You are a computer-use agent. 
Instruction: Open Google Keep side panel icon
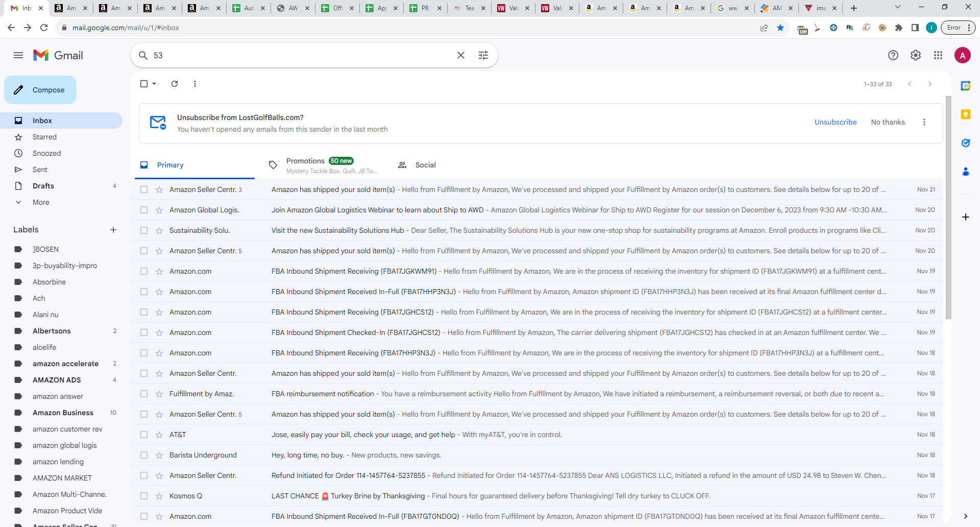[966, 114]
